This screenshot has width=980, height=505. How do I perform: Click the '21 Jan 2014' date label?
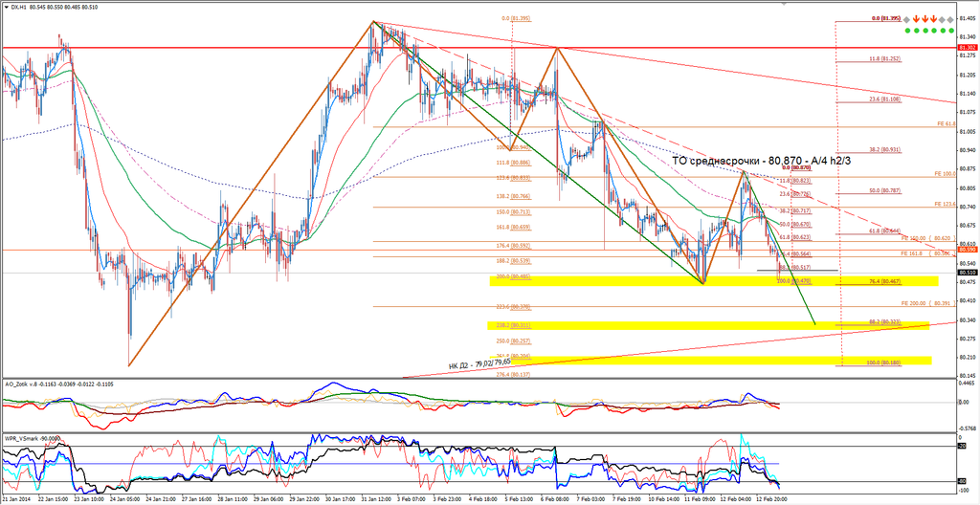click(x=16, y=499)
